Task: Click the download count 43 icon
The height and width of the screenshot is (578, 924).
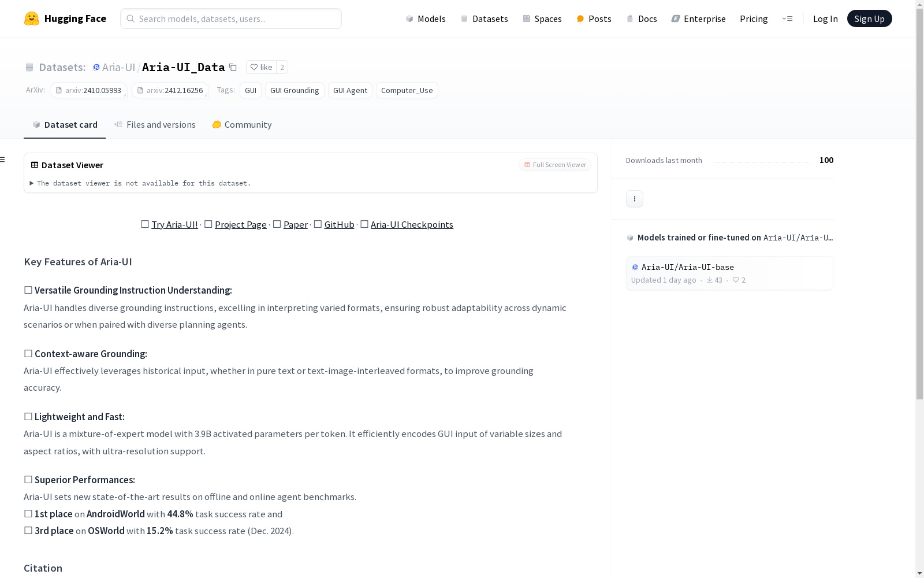Action: tap(710, 280)
